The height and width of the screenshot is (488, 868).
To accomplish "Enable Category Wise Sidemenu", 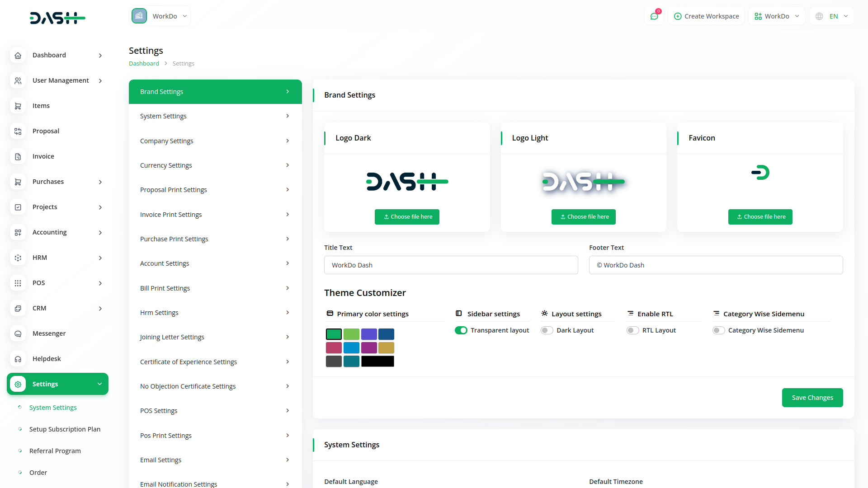I will coord(718,330).
